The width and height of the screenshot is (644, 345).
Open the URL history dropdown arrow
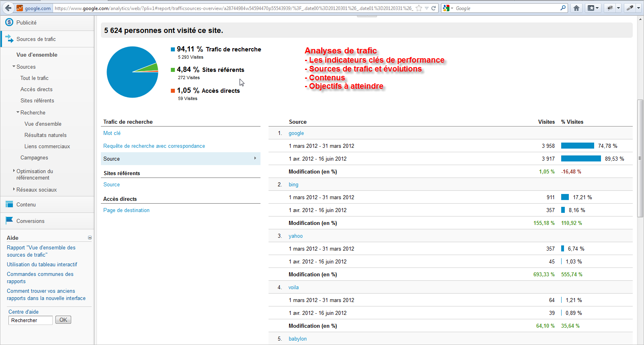(x=427, y=8)
